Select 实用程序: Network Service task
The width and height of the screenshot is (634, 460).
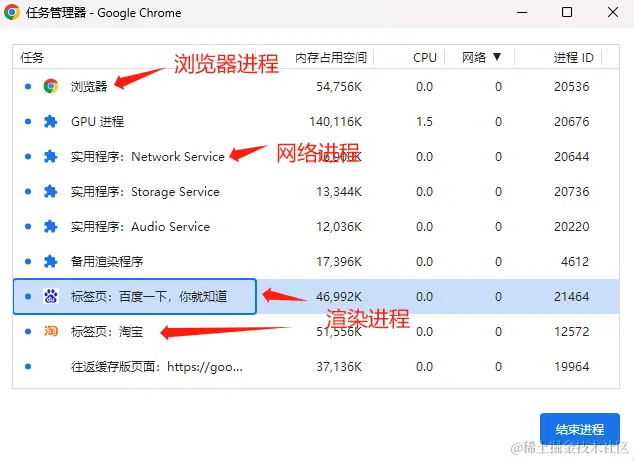(x=316, y=156)
